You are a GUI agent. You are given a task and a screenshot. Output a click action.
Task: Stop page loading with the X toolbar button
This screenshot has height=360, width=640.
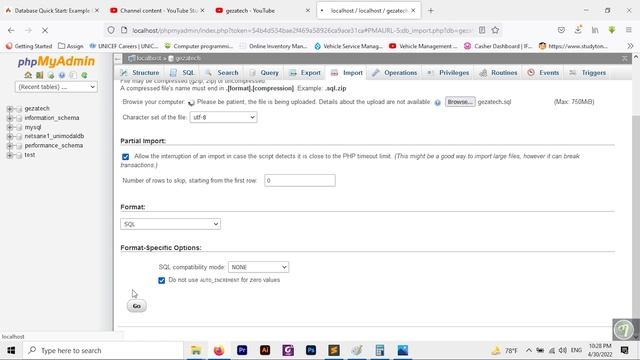[45, 30]
